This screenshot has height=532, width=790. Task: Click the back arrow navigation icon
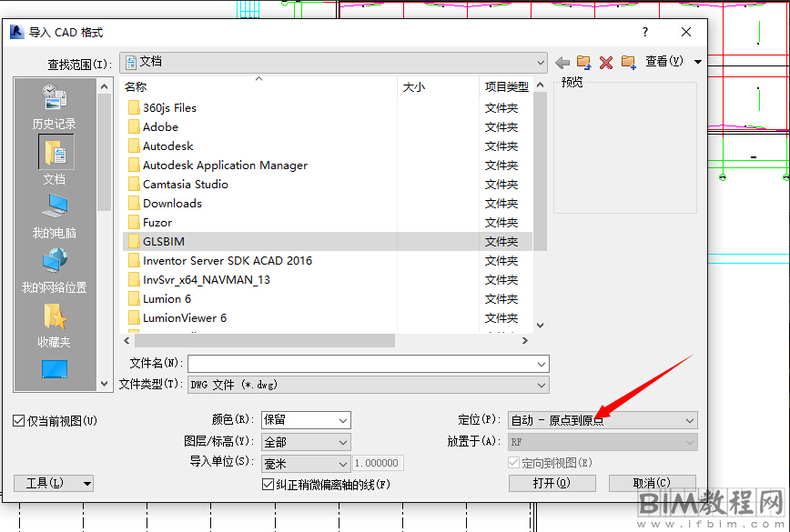pyautogui.click(x=562, y=62)
